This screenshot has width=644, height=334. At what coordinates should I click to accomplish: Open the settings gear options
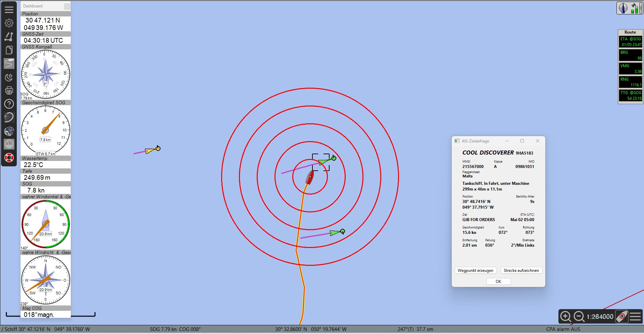pos(9,23)
